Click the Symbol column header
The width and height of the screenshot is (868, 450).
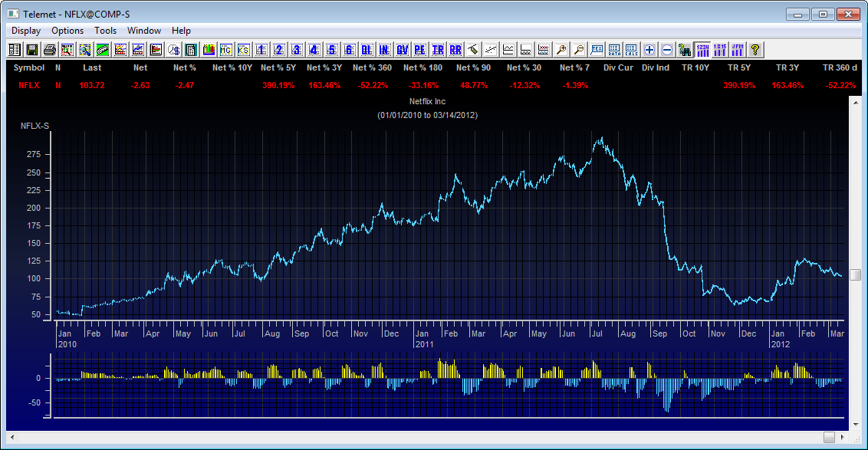[29, 67]
